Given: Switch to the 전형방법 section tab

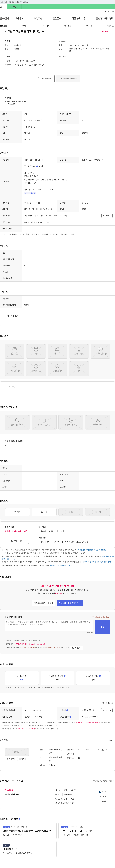Looking at the screenshot, I should [x=89, y=26].
